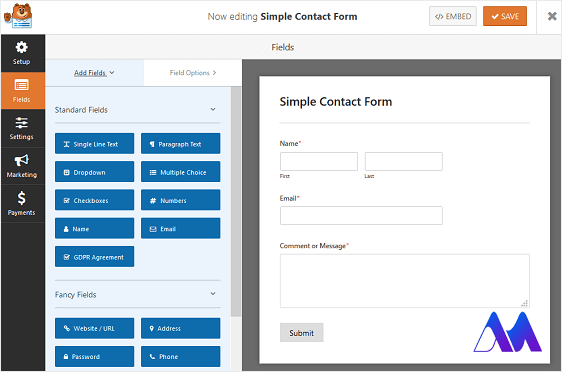
Task: Open the Setup panel gear icon
Action: click(x=22, y=47)
